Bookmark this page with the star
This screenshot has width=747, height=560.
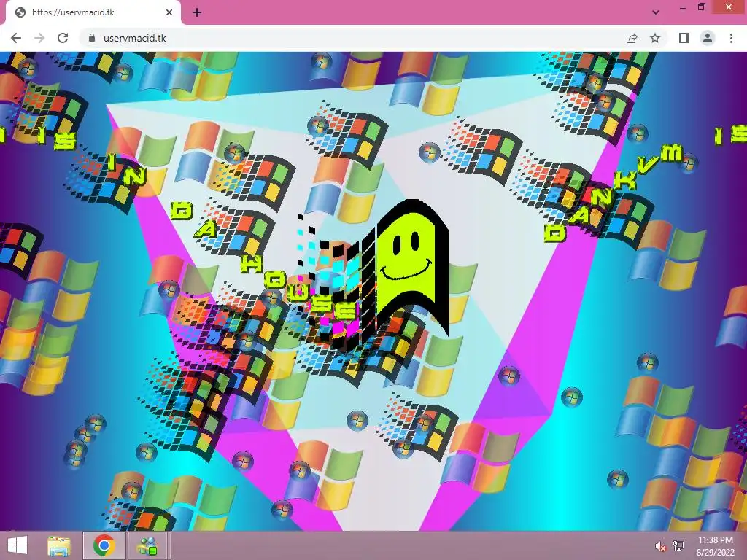(655, 38)
